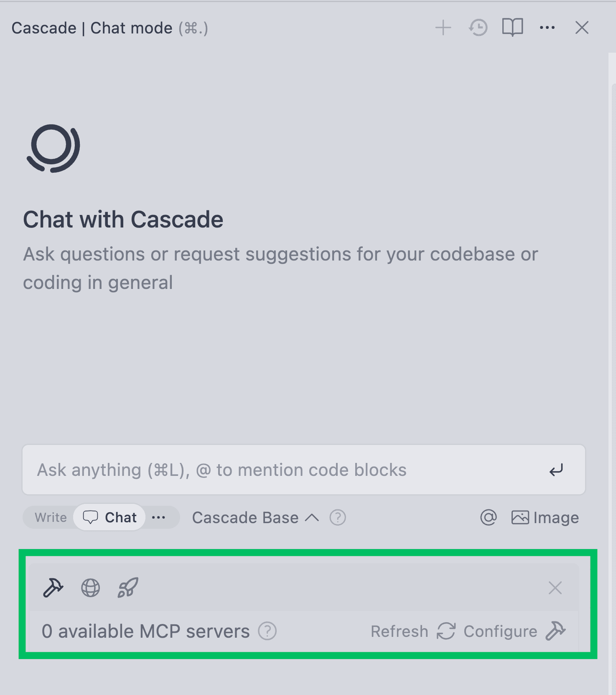The height and width of the screenshot is (695, 616).
Task: Switch Cascade to Write mode
Action: coord(50,517)
